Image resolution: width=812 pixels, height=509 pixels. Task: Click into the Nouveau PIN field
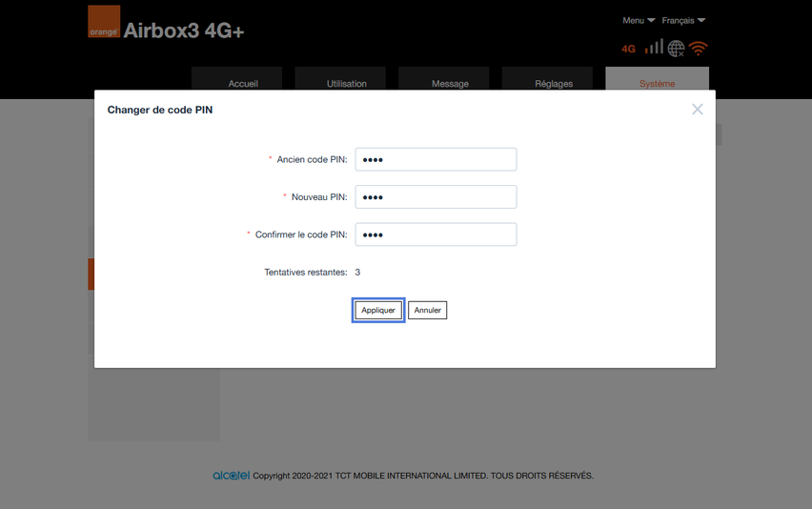436,196
